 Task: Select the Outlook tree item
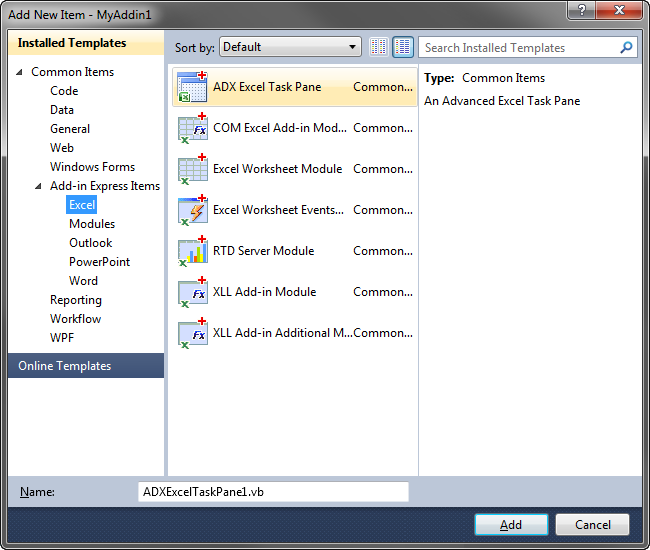90,243
